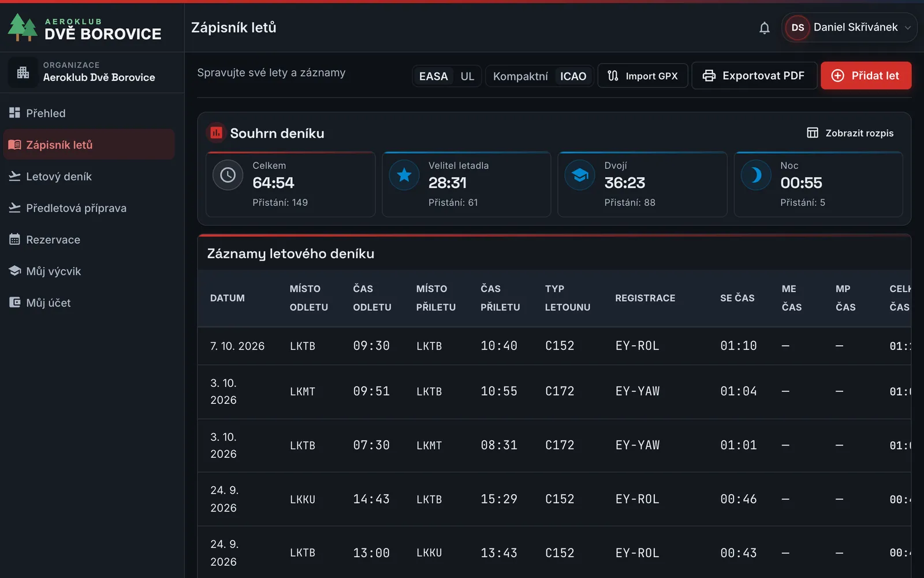Click the Aeroklub Dvě Borovice tree logo

(22, 27)
